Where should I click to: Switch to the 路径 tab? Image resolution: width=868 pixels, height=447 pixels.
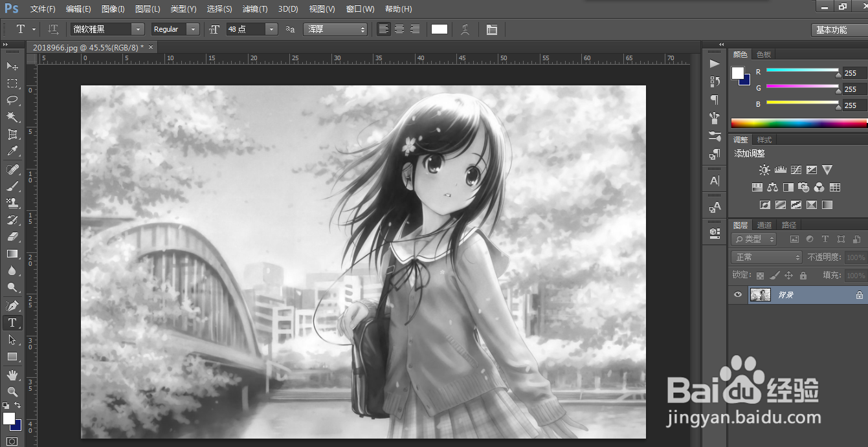tap(789, 225)
